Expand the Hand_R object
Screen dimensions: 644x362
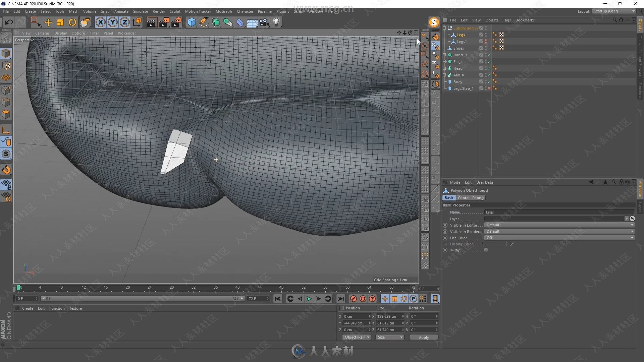click(x=444, y=55)
